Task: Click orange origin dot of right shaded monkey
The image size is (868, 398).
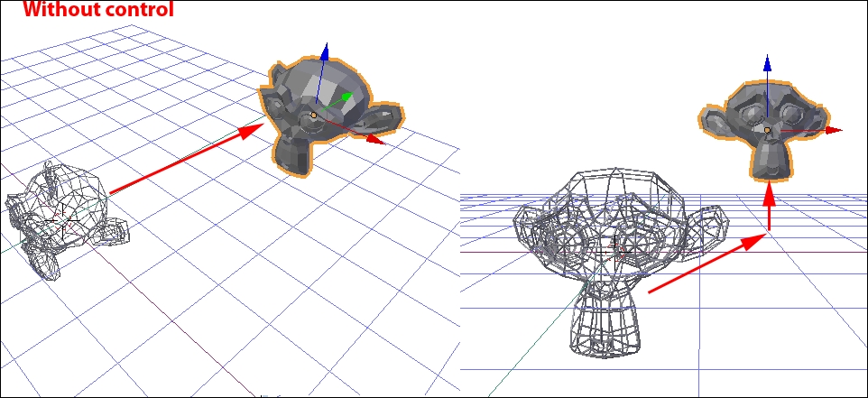Action: tap(767, 130)
